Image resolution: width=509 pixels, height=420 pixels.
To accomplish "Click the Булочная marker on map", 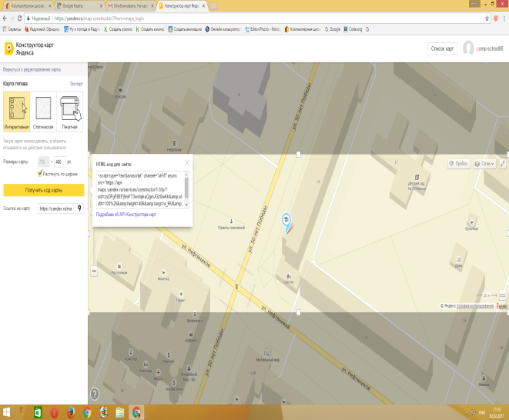I will coord(472,222).
